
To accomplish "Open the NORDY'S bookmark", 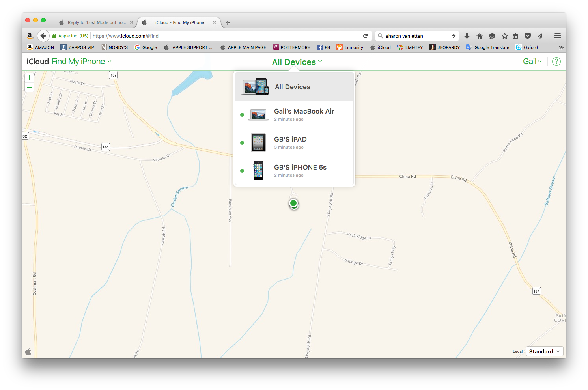I will 114,47.
